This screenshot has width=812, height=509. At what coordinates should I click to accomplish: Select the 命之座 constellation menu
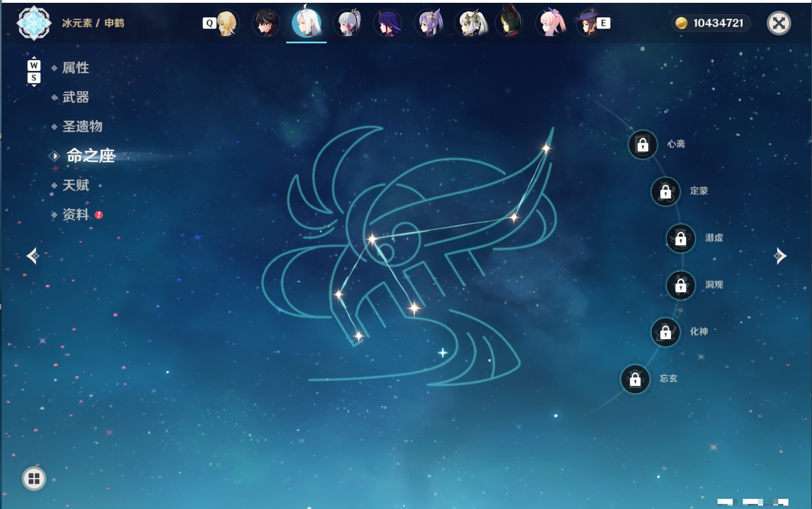pyautogui.click(x=90, y=156)
